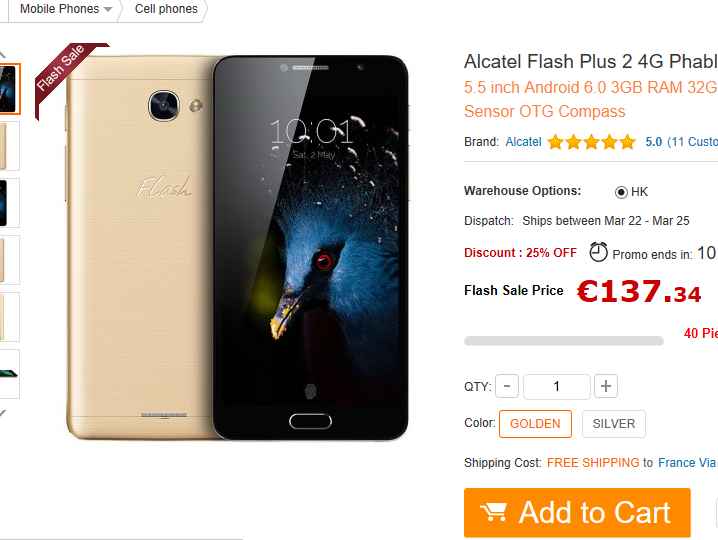Viewport: 718px width, 540px height.
Task: Open the Alcatel brand link
Action: (523, 142)
